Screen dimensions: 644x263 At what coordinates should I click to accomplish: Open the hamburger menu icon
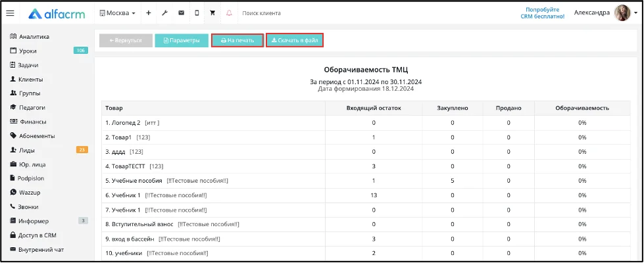click(11, 13)
